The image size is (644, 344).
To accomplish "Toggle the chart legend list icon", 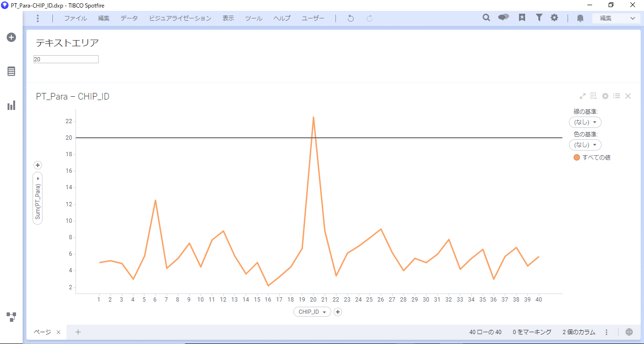I will coord(617,96).
